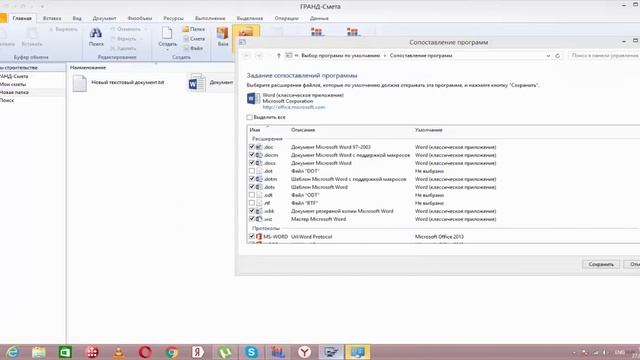Screen dimensions: 640x360
Task: Click the Отменить button in the ribbon
Action: (x=125, y=29)
